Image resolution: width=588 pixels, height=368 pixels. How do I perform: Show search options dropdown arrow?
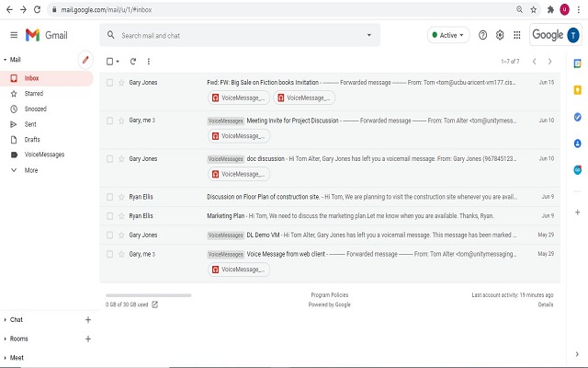click(x=369, y=35)
